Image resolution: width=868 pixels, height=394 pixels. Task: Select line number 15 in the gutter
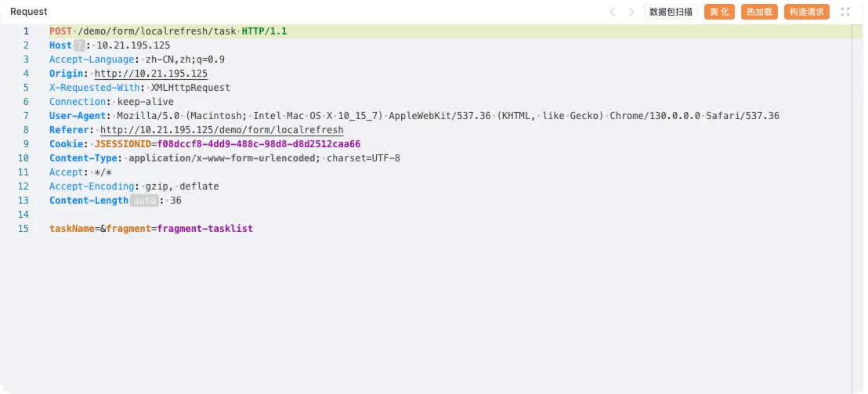pos(24,229)
